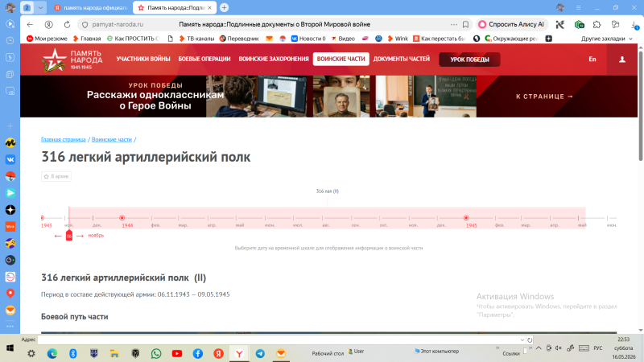Click the volume muted speaker tray icon

[x=559, y=348]
